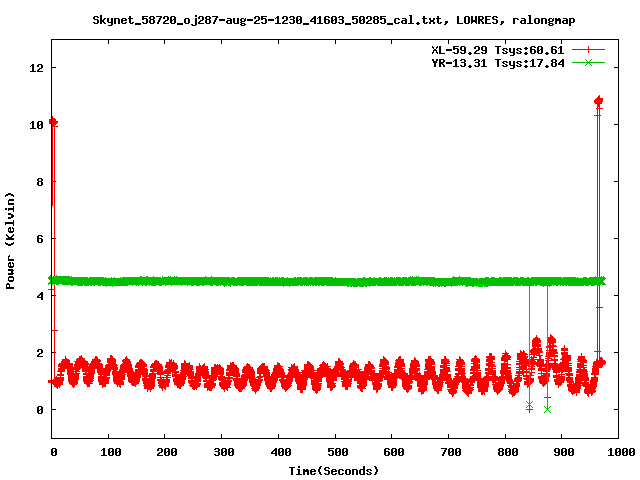This screenshot has height=480, width=640.
Task: Click the red spike peak near 960 seconds
Action: click(x=598, y=100)
